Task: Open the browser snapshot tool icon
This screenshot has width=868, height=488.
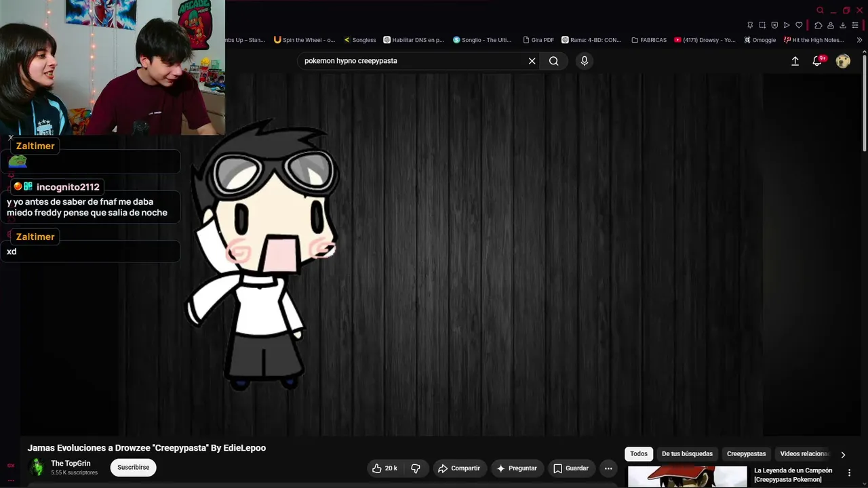Action: point(762,25)
